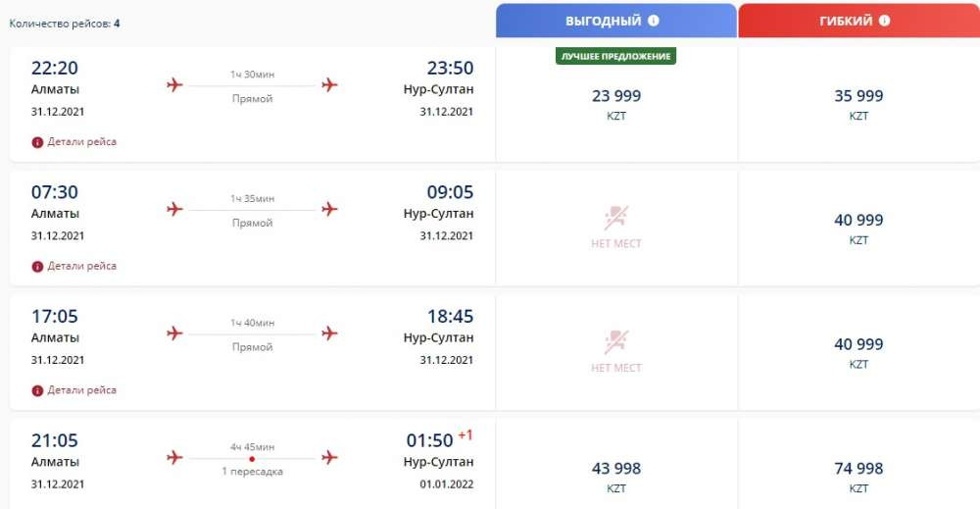980x509 pixels.
Task: Open Детали рейса for the 07:30 flight
Action: [82, 266]
